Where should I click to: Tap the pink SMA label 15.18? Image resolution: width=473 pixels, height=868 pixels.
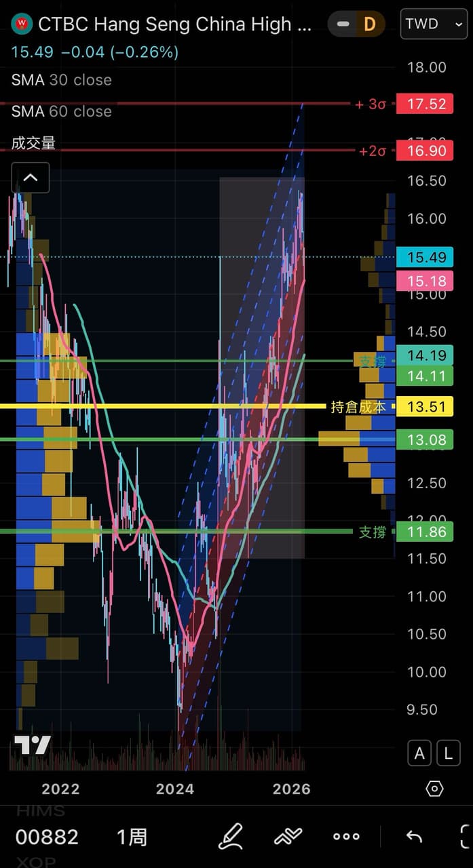click(425, 280)
